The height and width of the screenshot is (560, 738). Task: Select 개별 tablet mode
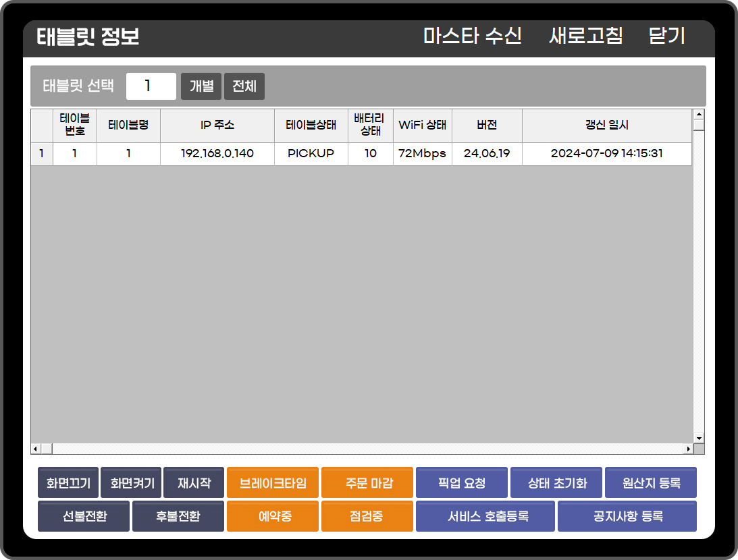[x=201, y=86]
